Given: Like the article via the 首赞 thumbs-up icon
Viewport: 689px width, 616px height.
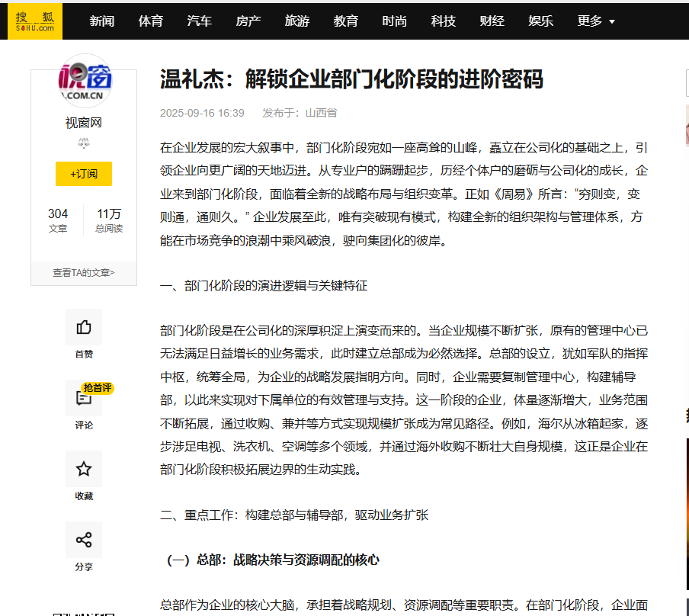Looking at the screenshot, I should tap(84, 326).
